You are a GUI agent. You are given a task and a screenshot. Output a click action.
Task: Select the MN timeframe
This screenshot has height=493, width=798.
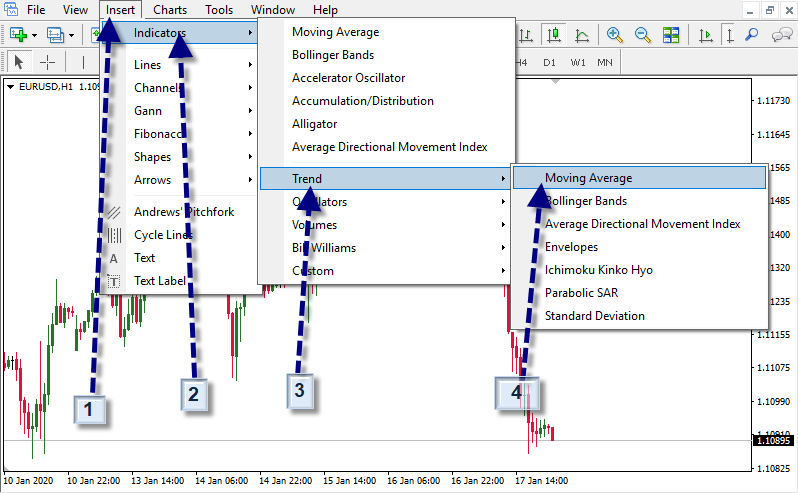pyautogui.click(x=605, y=63)
